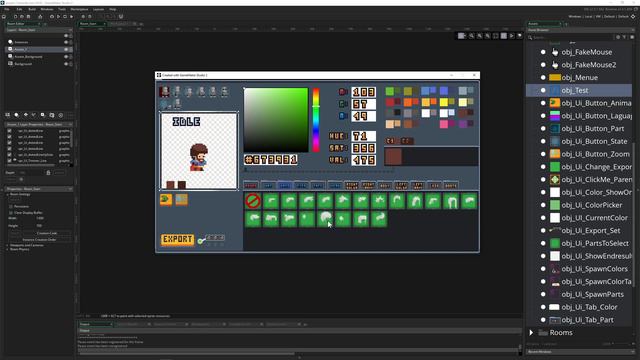Click the brown current color swatch
This screenshot has height=360, width=640.
393,157
